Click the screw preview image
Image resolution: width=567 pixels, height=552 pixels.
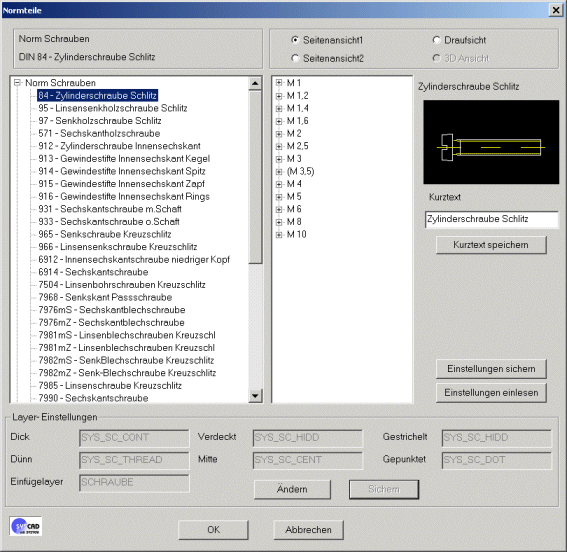[x=491, y=142]
